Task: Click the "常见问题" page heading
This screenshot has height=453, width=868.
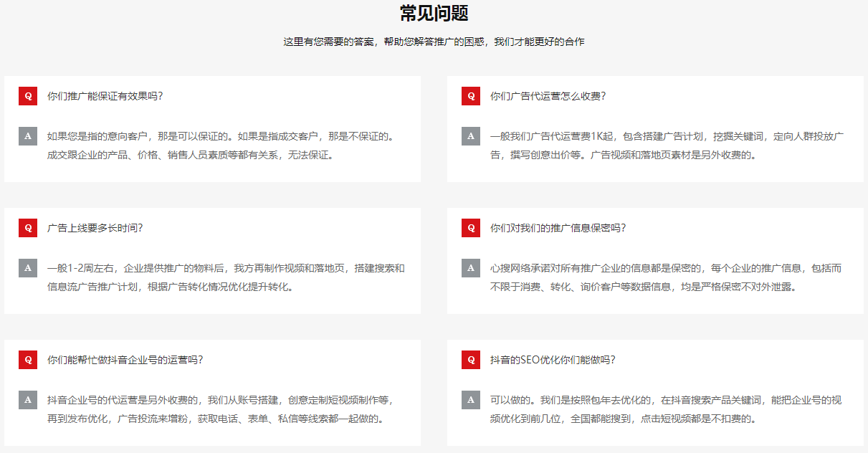Action: (x=434, y=13)
